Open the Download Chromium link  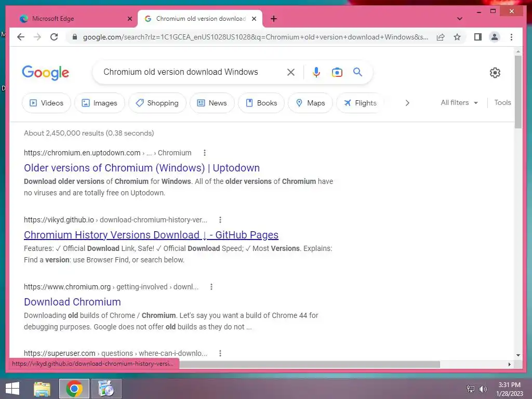72,302
